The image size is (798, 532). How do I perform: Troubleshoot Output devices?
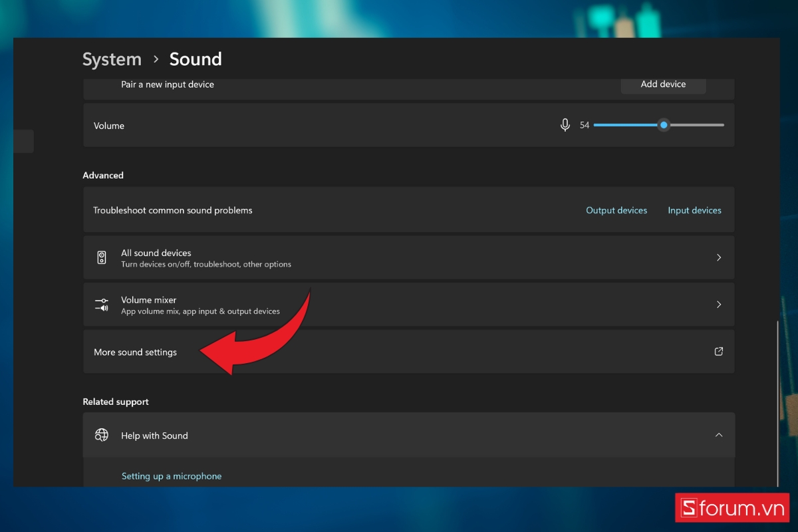(x=616, y=209)
